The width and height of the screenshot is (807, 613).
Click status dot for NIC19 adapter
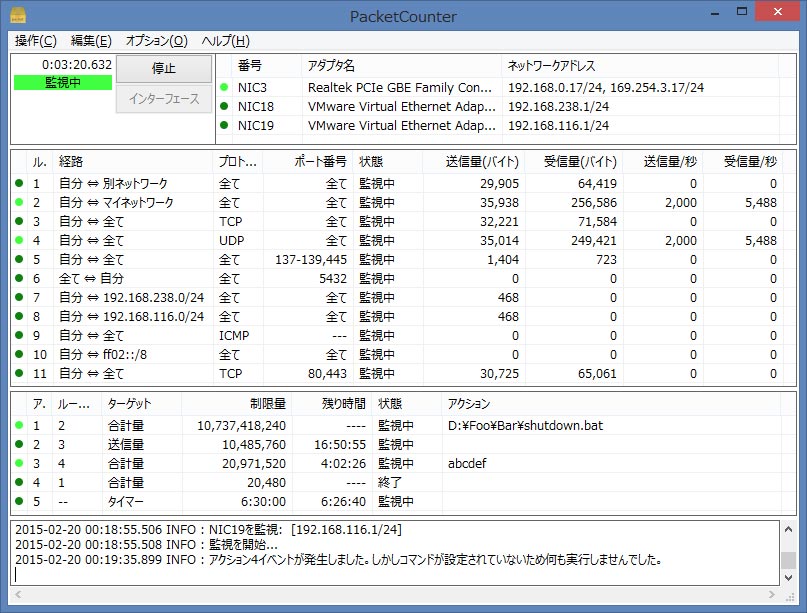(224, 125)
